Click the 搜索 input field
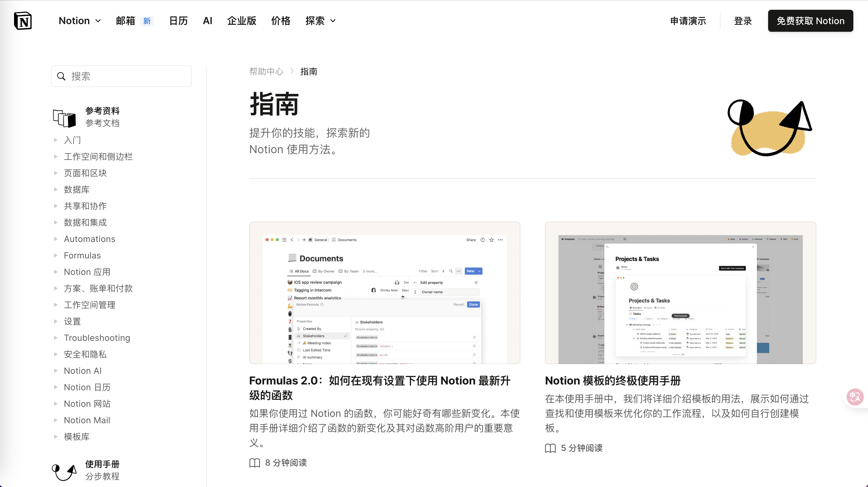This screenshot has width=868, height=487. pos(121,76)
